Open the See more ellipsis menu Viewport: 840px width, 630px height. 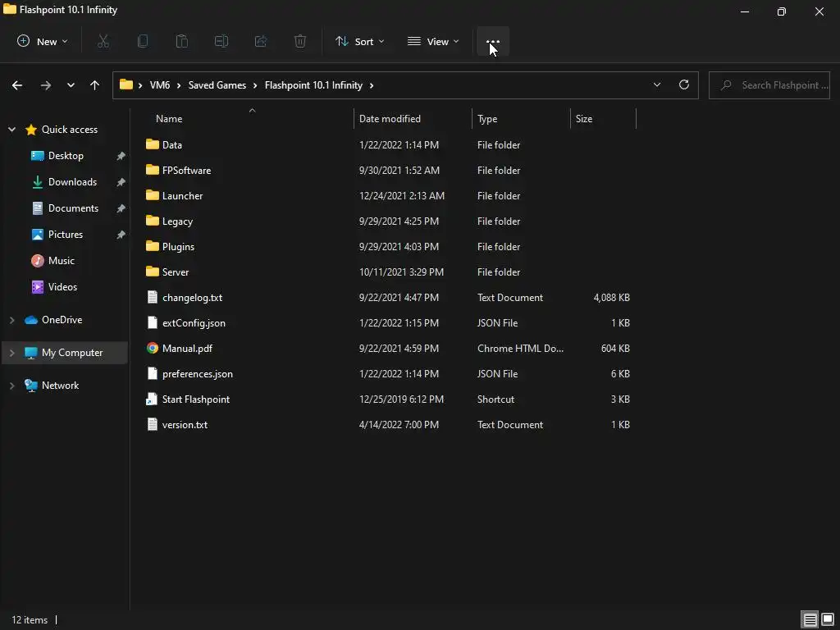[493, 41]
